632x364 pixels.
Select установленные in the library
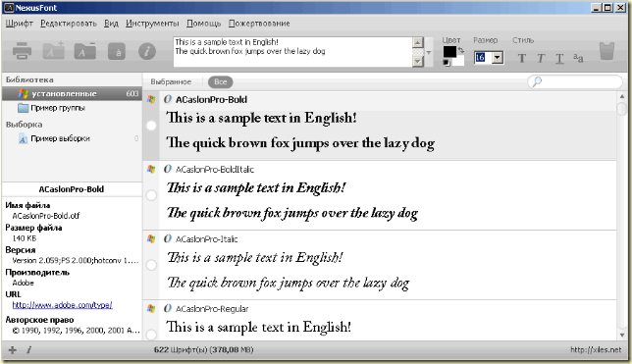point(73,93)
